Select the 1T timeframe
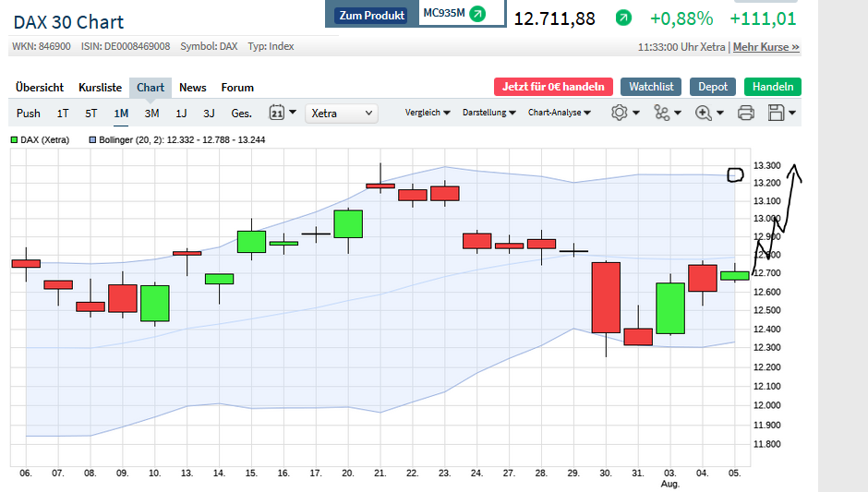868x492 pixels. [x=63, y=114]
